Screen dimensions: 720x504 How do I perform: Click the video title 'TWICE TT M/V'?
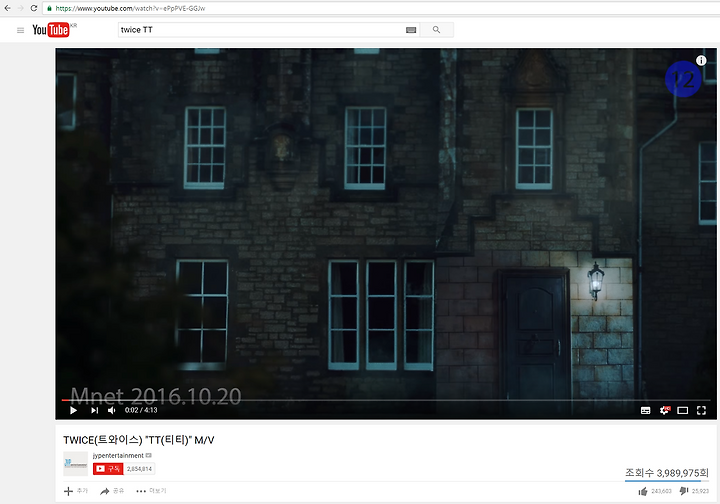(139, 440)
